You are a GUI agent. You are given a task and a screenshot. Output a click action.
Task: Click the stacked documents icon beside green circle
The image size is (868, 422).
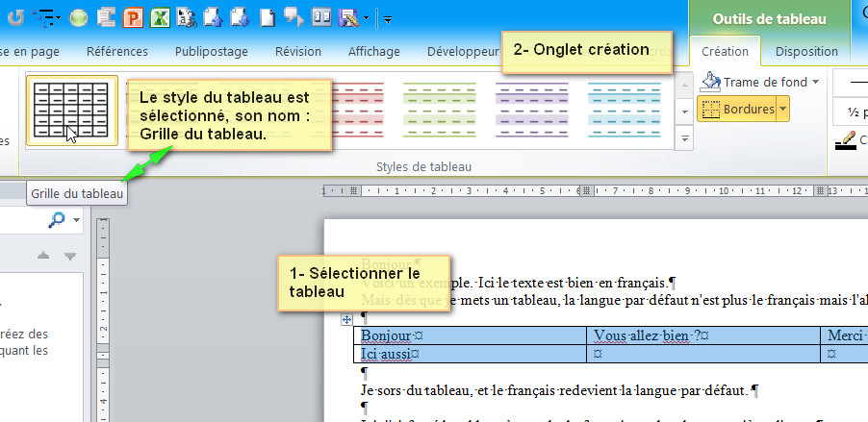tap(106, 17)
